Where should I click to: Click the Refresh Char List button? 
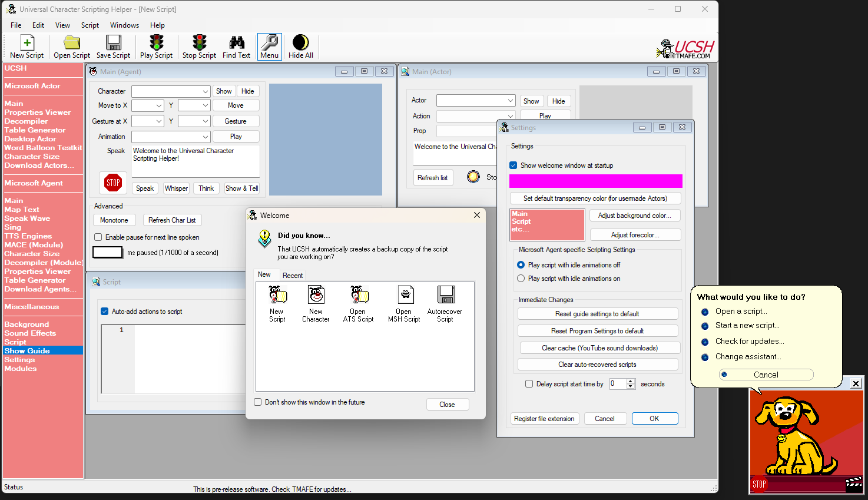pyautogui.click(x=172, y=220)
